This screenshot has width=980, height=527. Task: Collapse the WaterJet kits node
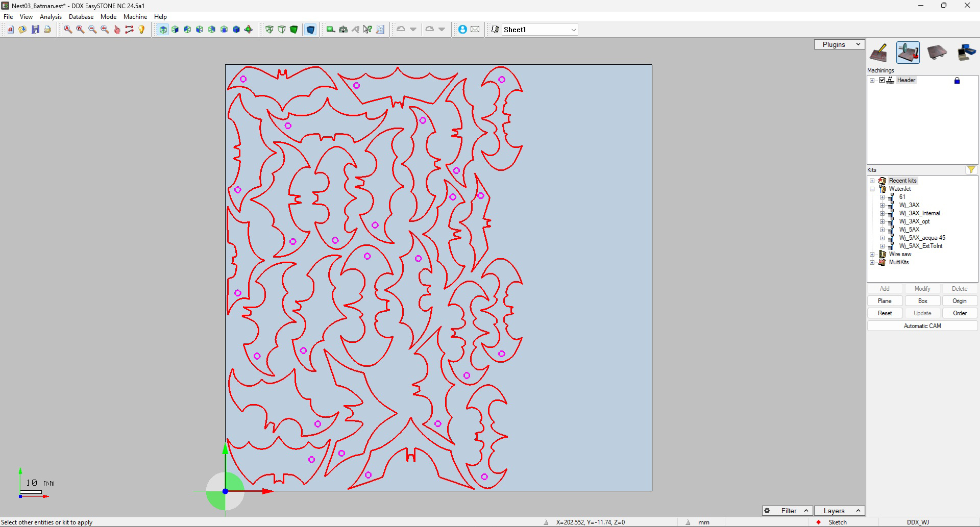tap(872, 189)
